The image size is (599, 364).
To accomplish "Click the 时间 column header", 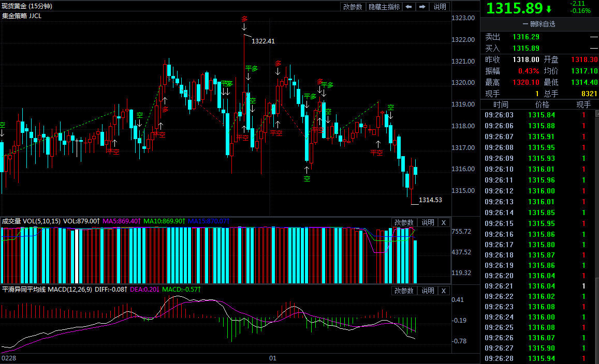I will [x=501, y=104].
